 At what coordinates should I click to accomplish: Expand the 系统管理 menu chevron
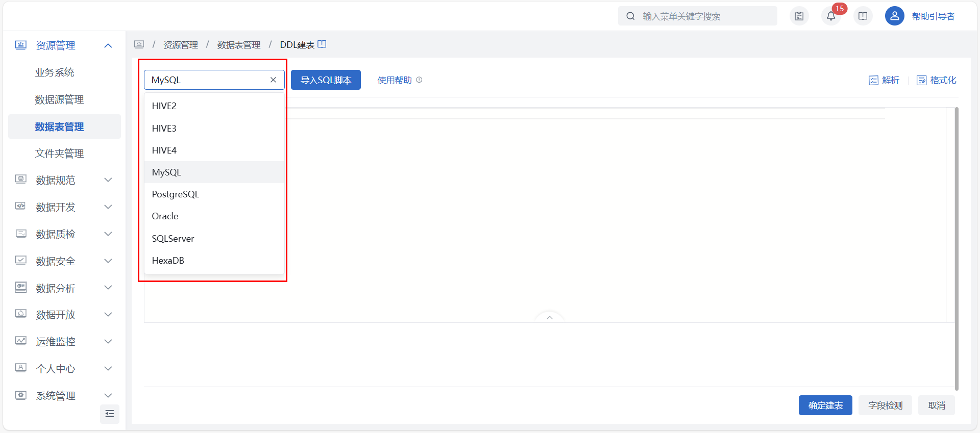click(108, 395)
